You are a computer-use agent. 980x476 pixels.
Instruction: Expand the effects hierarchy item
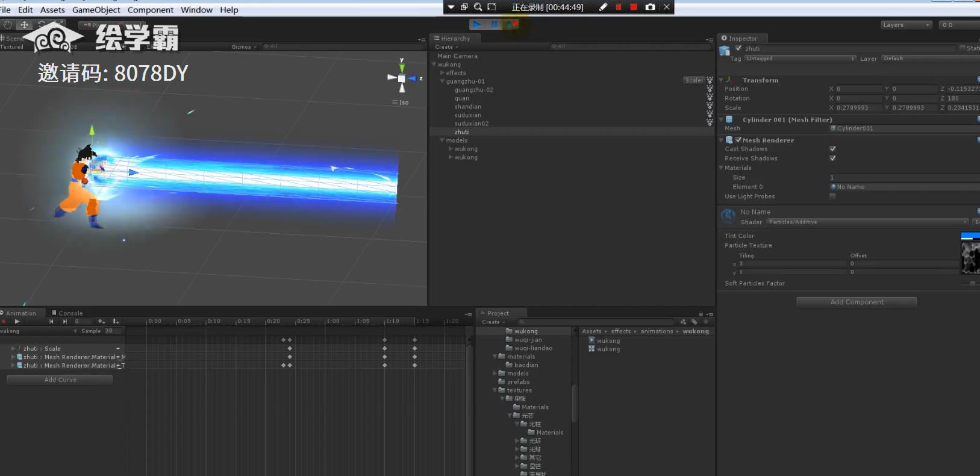(x=442, y=73)
